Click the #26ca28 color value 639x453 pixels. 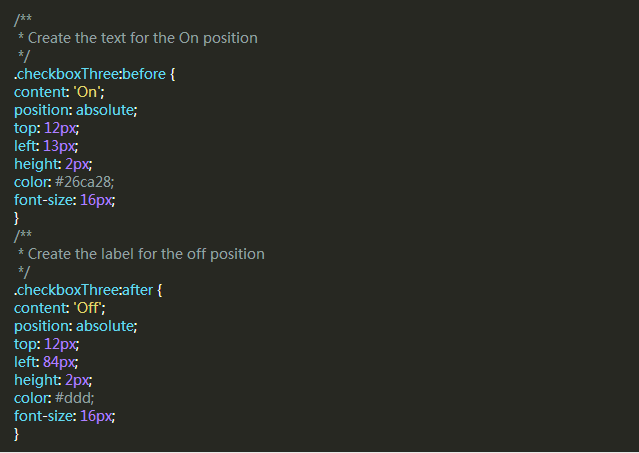(x=92, y=182)
